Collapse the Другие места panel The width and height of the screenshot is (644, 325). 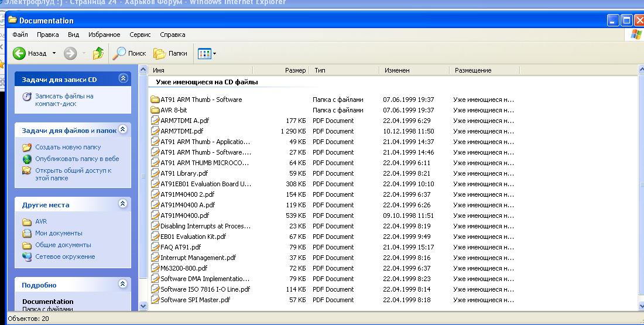[x=123, y=203]
